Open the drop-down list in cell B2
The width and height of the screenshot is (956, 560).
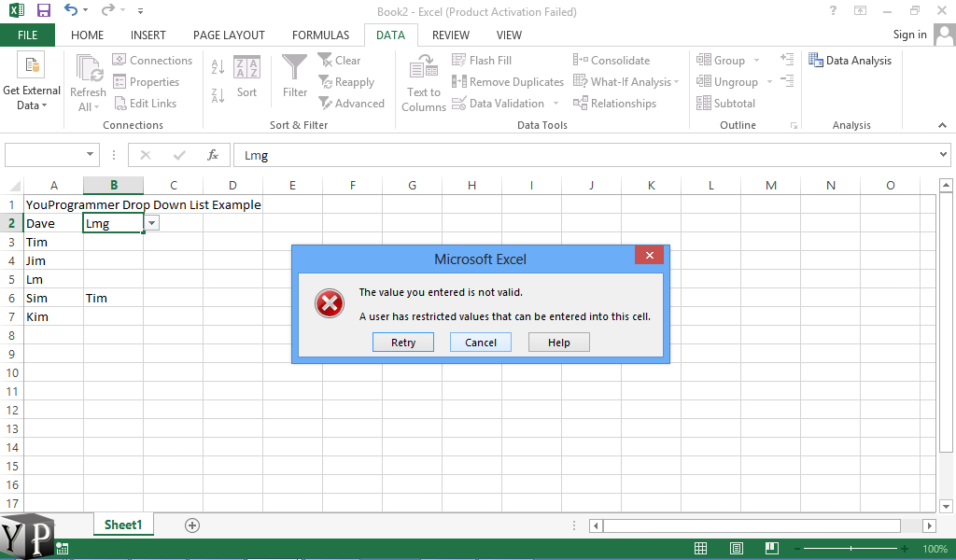(x=151, y=223)
